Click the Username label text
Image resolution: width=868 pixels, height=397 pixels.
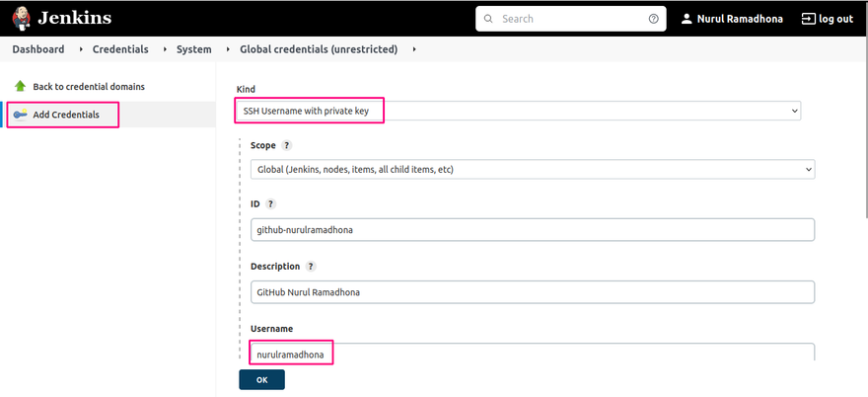click(272, 329)
